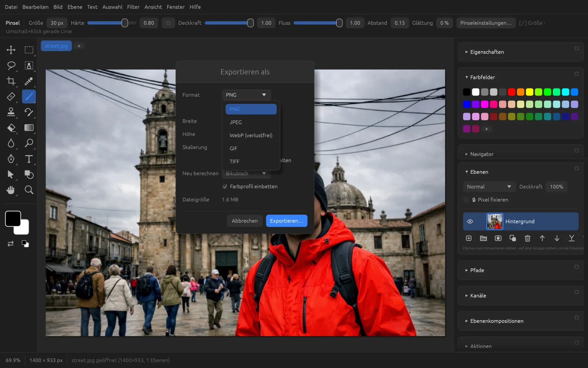Viewport: 588px width, 368px height.
Task: Activate the Text tool
Action: pyautogui.click(x=29, y=159)
